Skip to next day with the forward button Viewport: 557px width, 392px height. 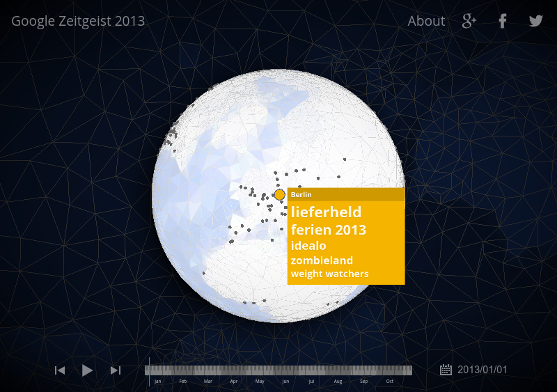[x=116, y=370]
